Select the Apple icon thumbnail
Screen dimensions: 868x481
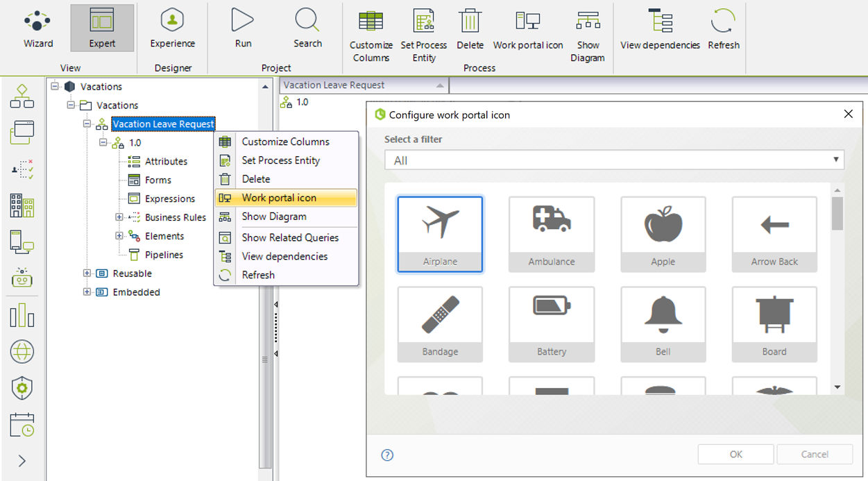663,234
